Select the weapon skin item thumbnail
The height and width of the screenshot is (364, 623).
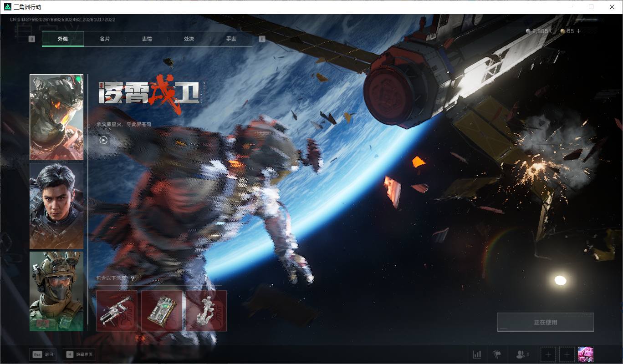pyautogui.click(x=117, y=311)
